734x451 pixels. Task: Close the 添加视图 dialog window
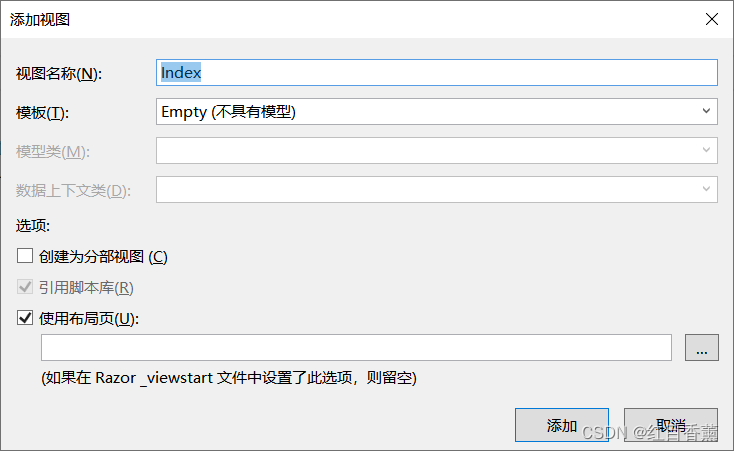coord(711,19)
